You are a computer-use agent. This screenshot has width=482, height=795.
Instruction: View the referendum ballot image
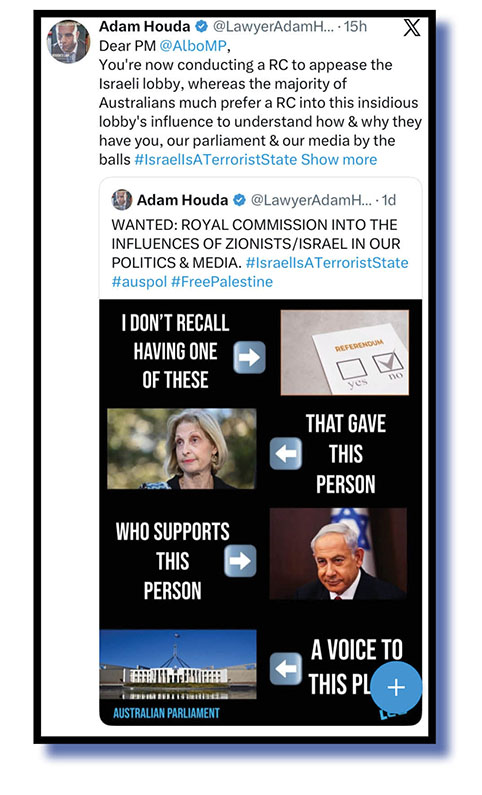[x=345, y=352]
